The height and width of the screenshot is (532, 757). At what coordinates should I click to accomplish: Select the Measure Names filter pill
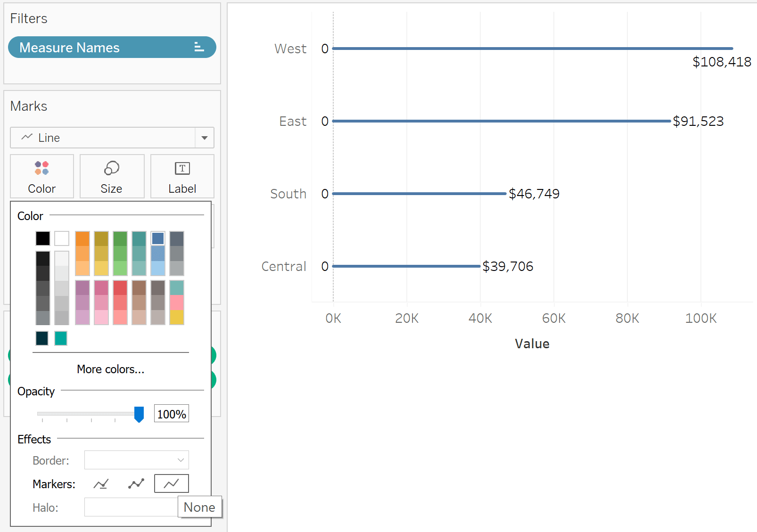pyautogui.click(x=112, y=47)
